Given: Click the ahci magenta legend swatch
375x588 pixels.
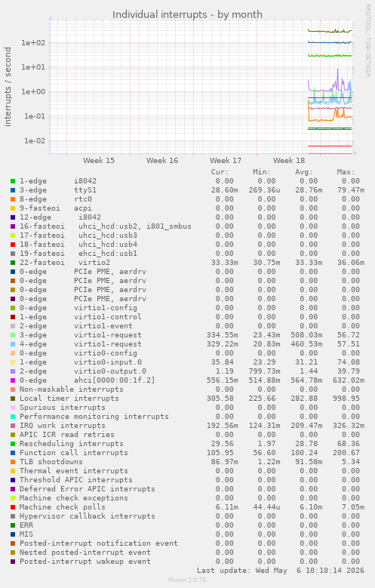Looking at the screenshot, I should [x=13, y=380].
